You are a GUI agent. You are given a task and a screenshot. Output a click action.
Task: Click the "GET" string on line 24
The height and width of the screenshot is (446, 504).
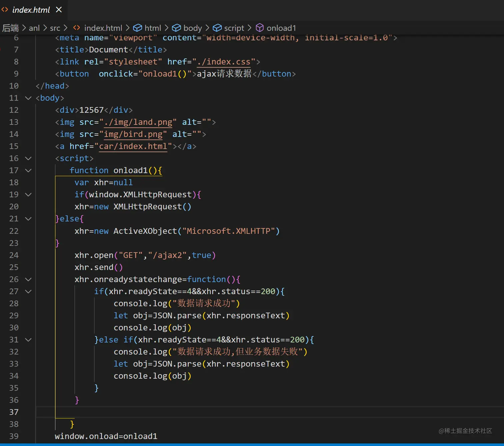pos(131,255)
